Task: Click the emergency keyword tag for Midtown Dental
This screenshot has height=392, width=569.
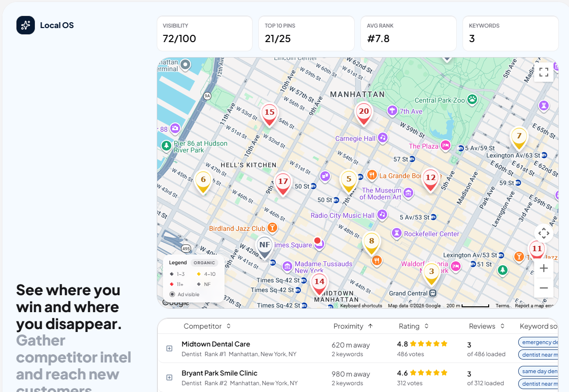Action: 539,342
